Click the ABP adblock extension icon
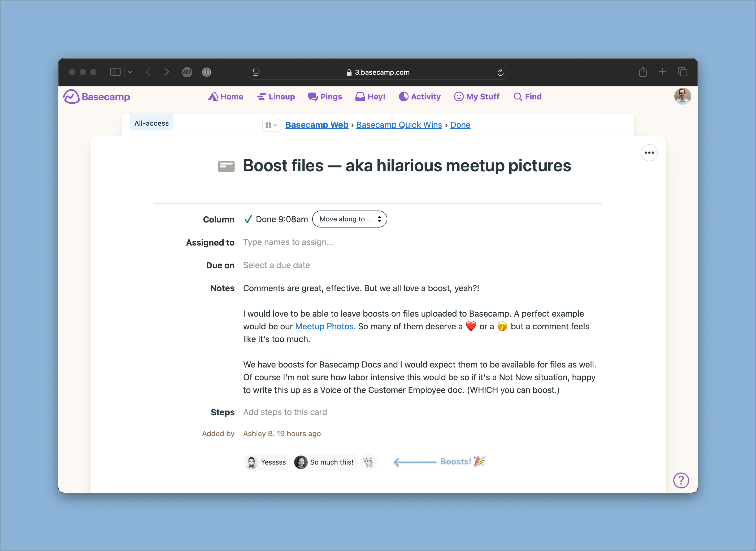 coord(187,72)
